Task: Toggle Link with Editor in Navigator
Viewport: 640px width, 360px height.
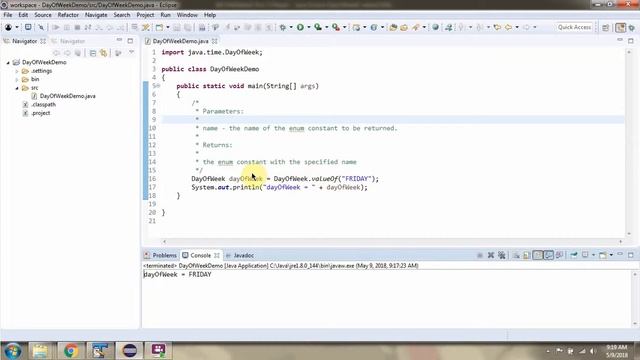Action: coord(104,53)
